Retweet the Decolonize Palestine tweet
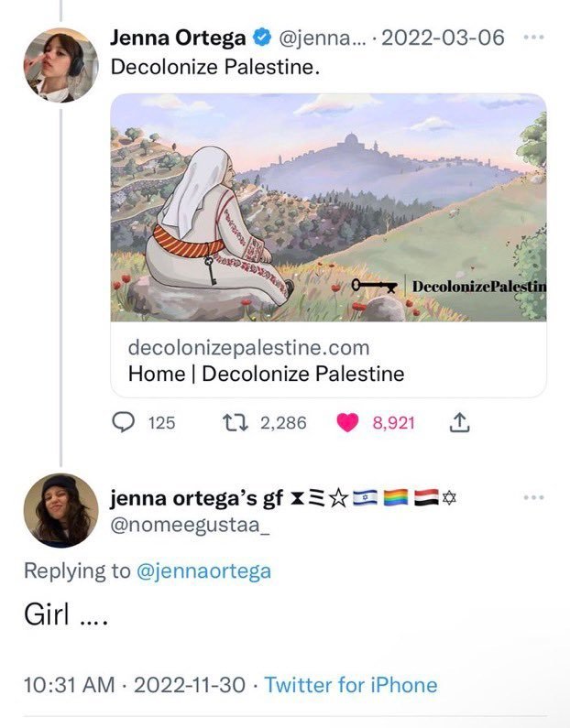The width and height of the screenshot is (570, 728). pyautogui.click(x=236, y=422)
